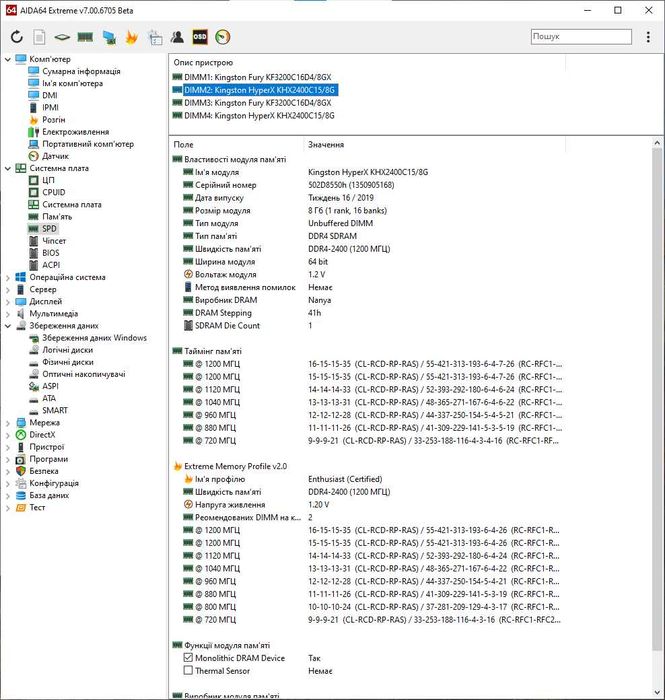The height and width of the screenshot is (700, 665).
Task: Select Фізичні диски tree item
Action: pos(68,362)
